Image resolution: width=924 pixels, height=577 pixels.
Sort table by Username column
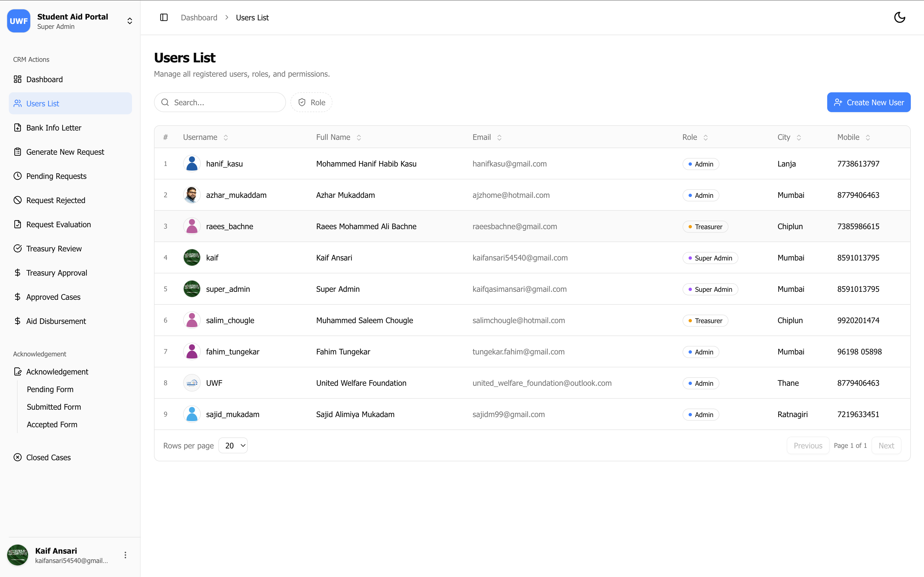pyautogui.click(x=205, y=137)
